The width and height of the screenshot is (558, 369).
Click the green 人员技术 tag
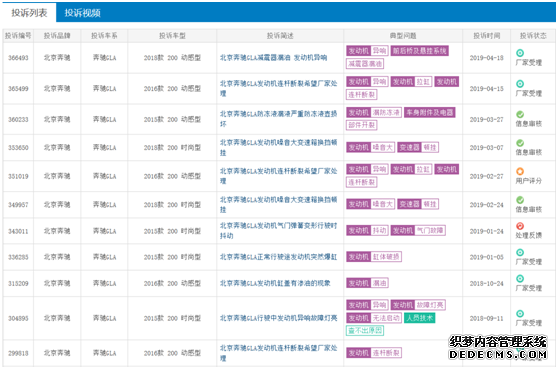420,318
